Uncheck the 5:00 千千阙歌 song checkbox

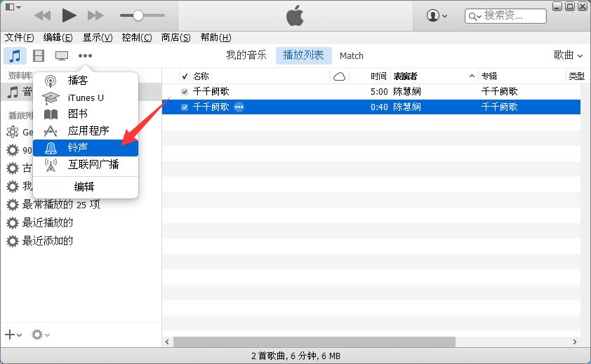coord(185,92)
